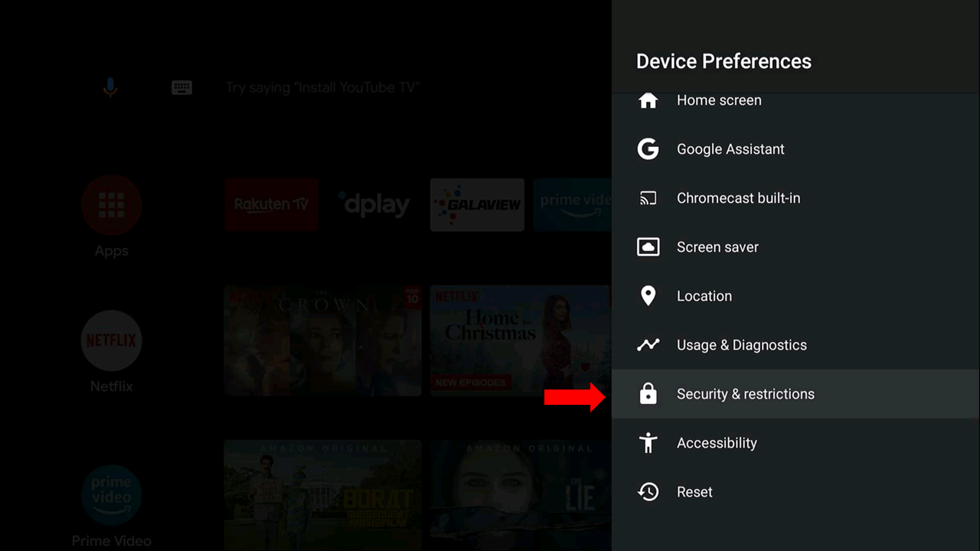The image size is (980, 551).
Task: Click the Device Preferences heading
Action: (724, 61)
